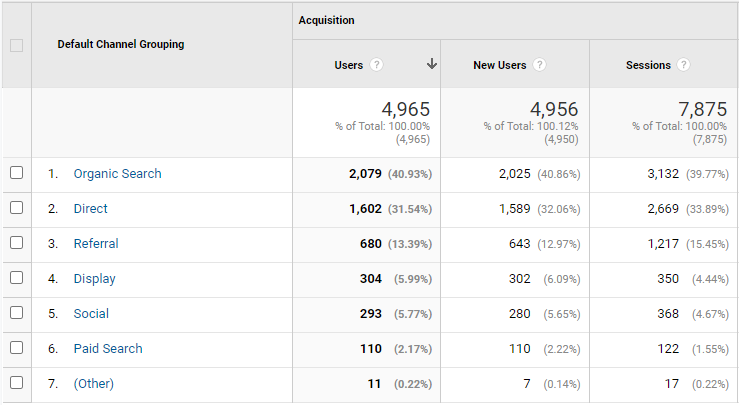Mark the Social row checkbox
Viewport: 739px width, 405px height.
[16, 313]
